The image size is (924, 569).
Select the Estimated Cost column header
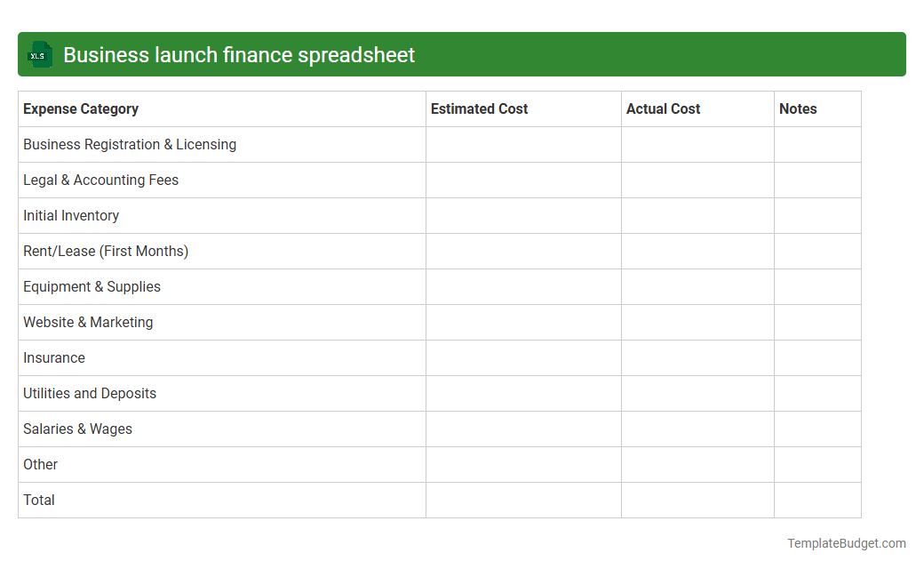click(x=479, y=108)
